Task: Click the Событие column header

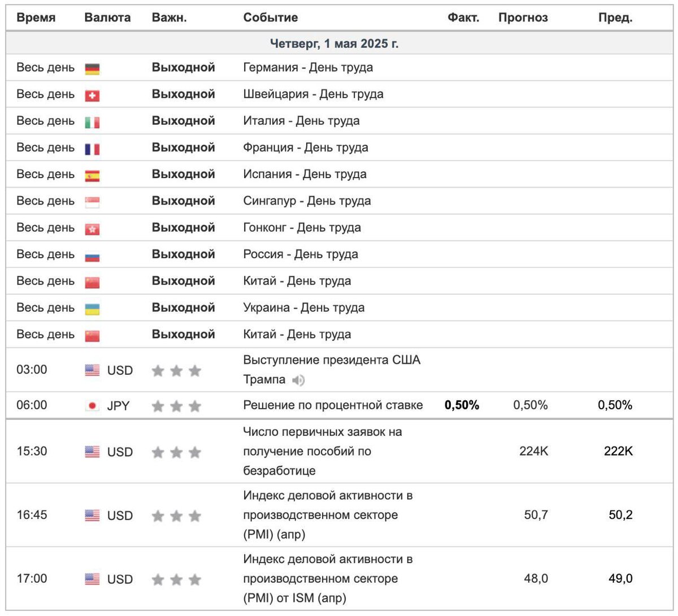Action: pyautogui.click(x=270, y=18)
